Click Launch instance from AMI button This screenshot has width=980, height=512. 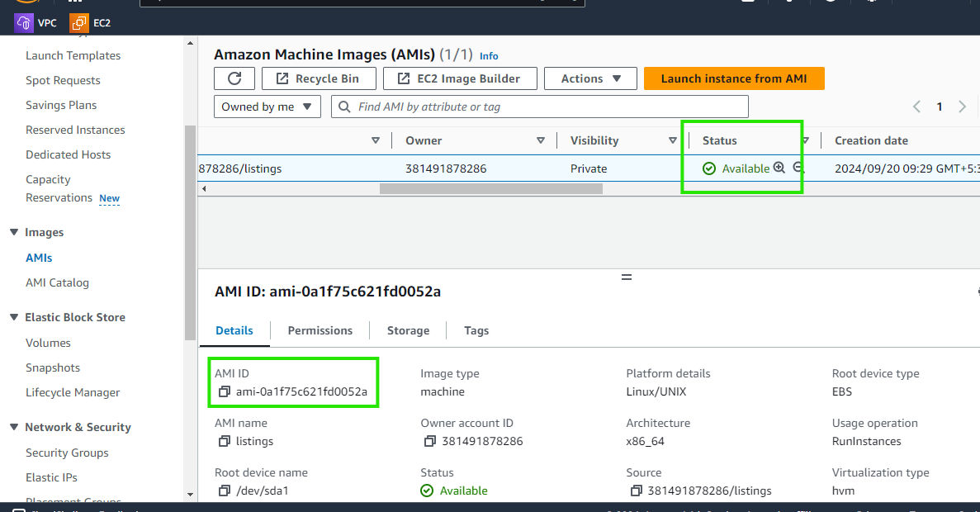(734, 78)
